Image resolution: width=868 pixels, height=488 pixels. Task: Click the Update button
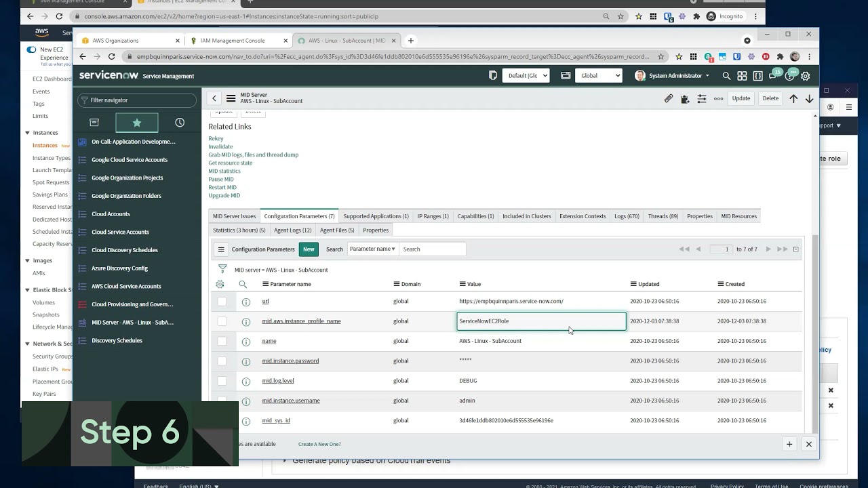[741, 98]
